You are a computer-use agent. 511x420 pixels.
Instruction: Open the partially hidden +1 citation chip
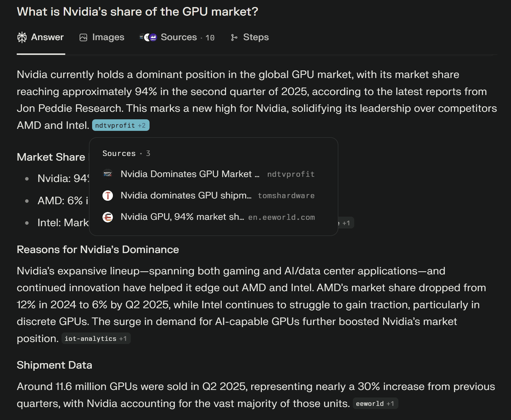tap(346, 223)
